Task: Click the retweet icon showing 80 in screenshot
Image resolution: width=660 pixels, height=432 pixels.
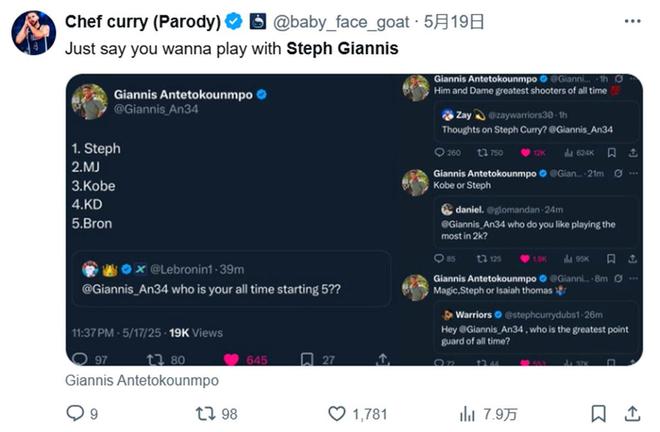Action: [x=155, y=359]
